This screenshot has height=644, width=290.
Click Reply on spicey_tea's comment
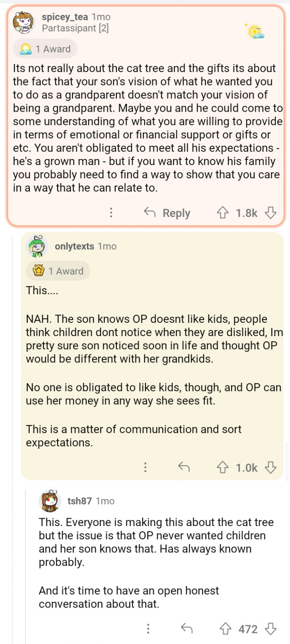tap(167, 213)
